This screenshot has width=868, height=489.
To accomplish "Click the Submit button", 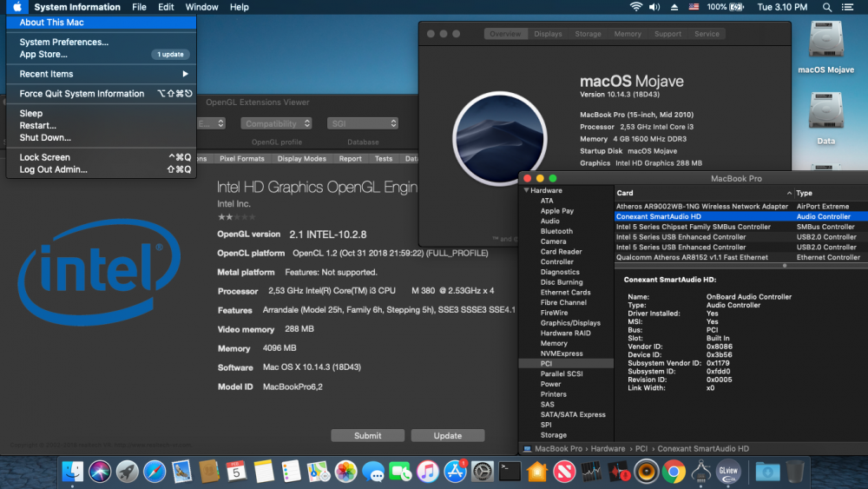I will pos(367,436).
